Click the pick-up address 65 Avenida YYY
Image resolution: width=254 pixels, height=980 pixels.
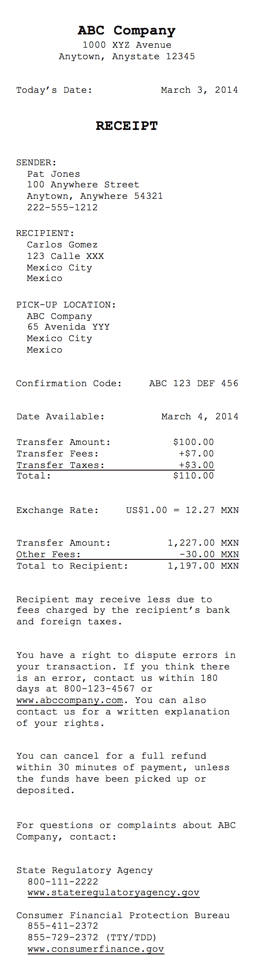click(x=68, y=327)
